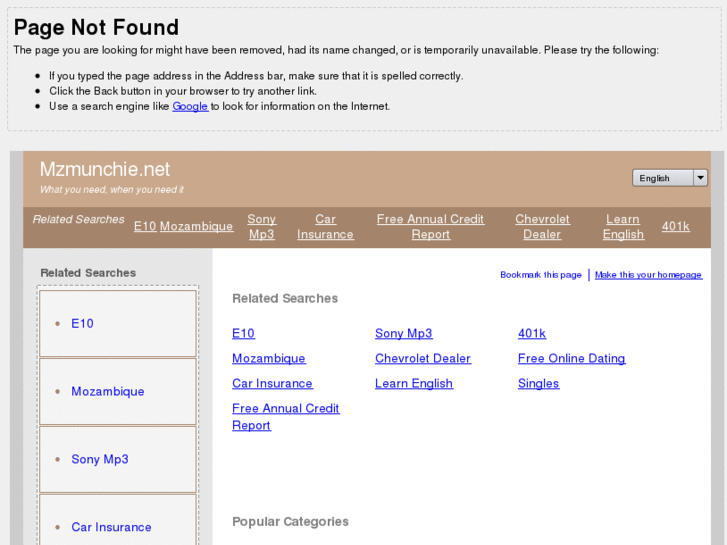Click Free Annual Credit Report in top bar
This screenshot has width=727, height=545.
tap(430, 227)
